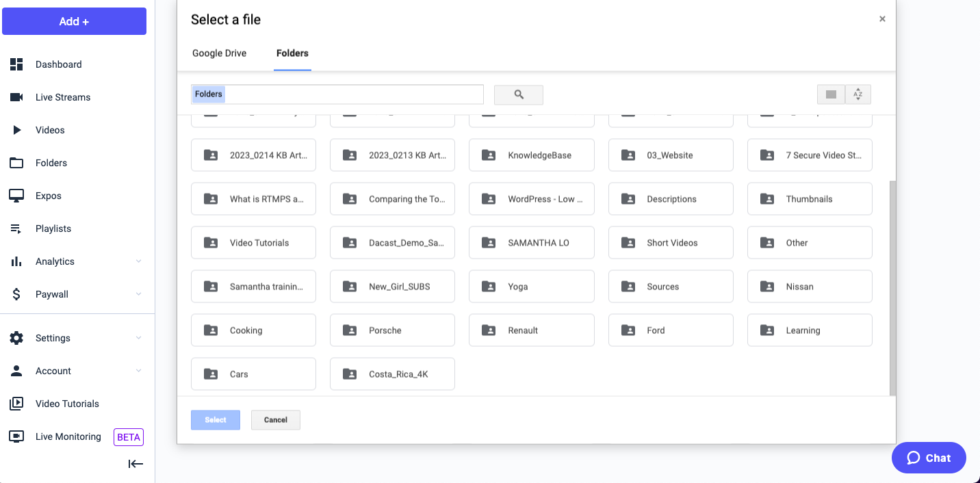Select the Comparing the To... folder
The height and width of the screenshot is (483, 980).
tap(392, 199)
